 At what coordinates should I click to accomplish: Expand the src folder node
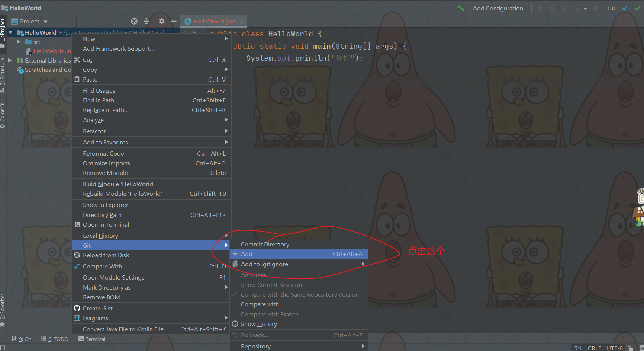point(18,42)
